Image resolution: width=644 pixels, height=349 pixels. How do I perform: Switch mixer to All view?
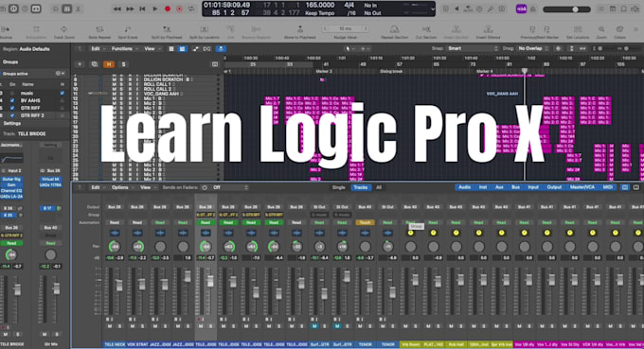click(379, 187)
